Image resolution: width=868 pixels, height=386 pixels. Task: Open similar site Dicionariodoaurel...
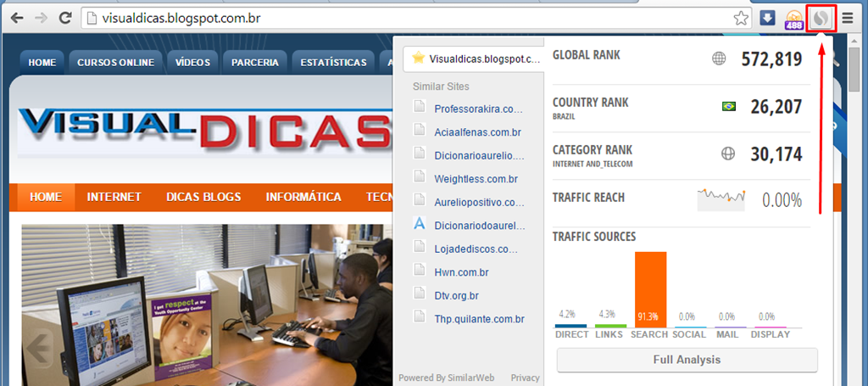480,226
